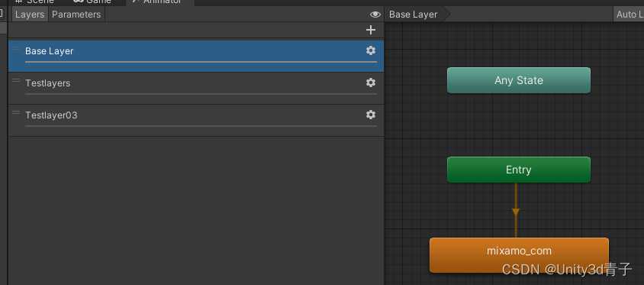644x285 pixels.
Task: Open the Scene tab
Action: tap(35, 2)
